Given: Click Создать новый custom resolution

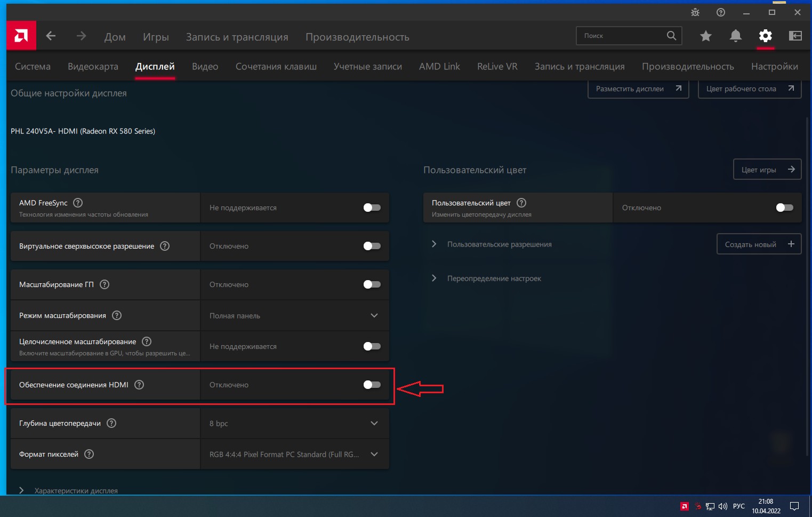Looking at the screenshot, I should point(759,244).
